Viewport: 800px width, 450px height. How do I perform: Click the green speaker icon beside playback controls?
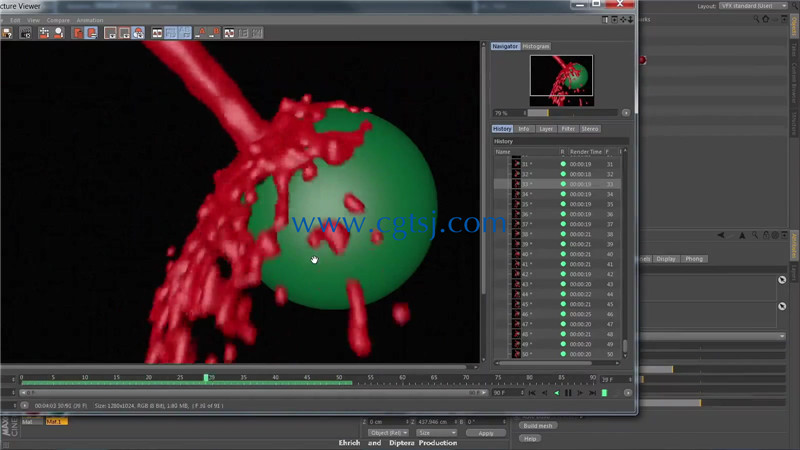click(x=605, y=393)
